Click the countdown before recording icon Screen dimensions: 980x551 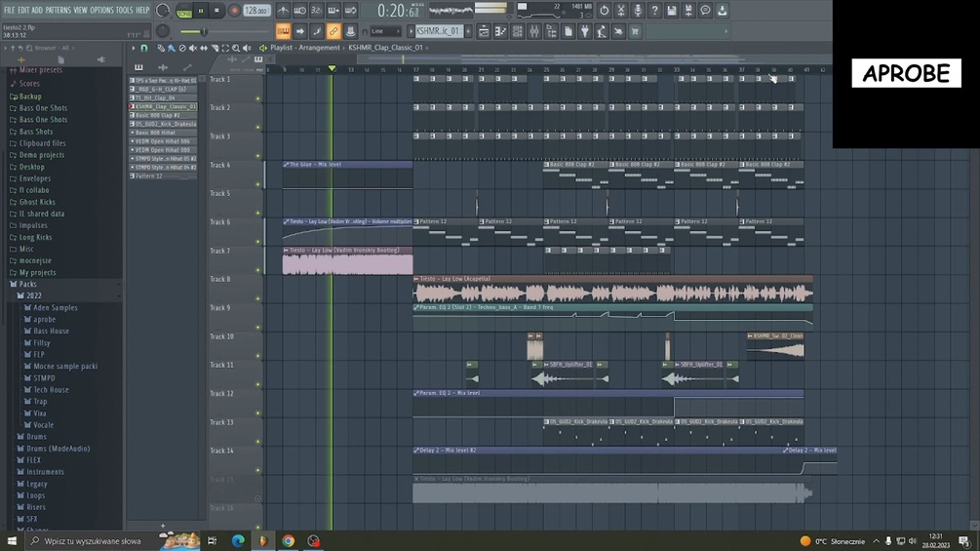pos(317,11)
